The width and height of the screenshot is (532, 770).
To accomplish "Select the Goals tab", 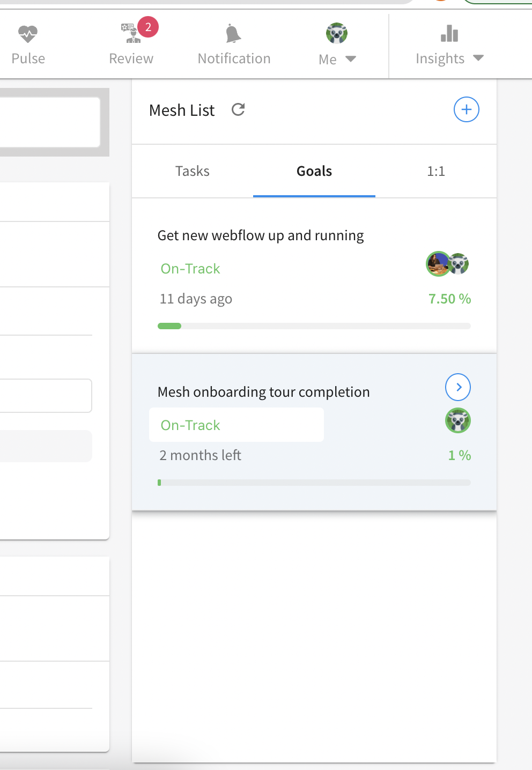I will [314, 171].
